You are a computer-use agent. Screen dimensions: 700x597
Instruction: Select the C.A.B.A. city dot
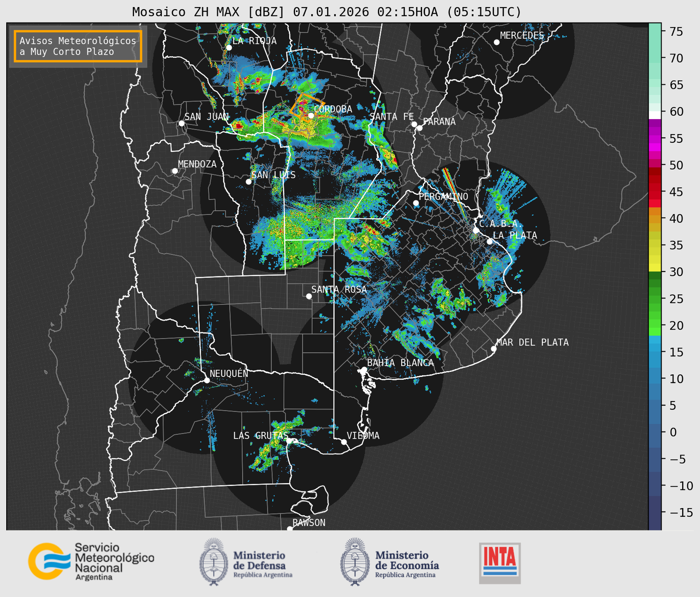pyautogui.click(x=476, y=230)
